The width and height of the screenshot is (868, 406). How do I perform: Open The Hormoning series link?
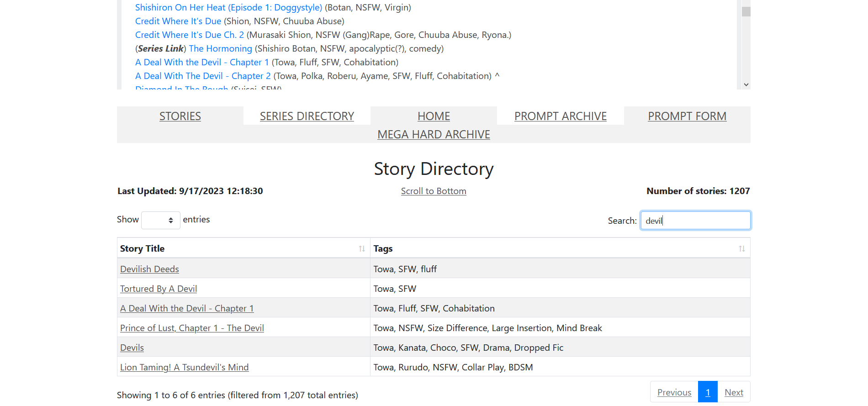pyautogui.click(x=220, y=48)
